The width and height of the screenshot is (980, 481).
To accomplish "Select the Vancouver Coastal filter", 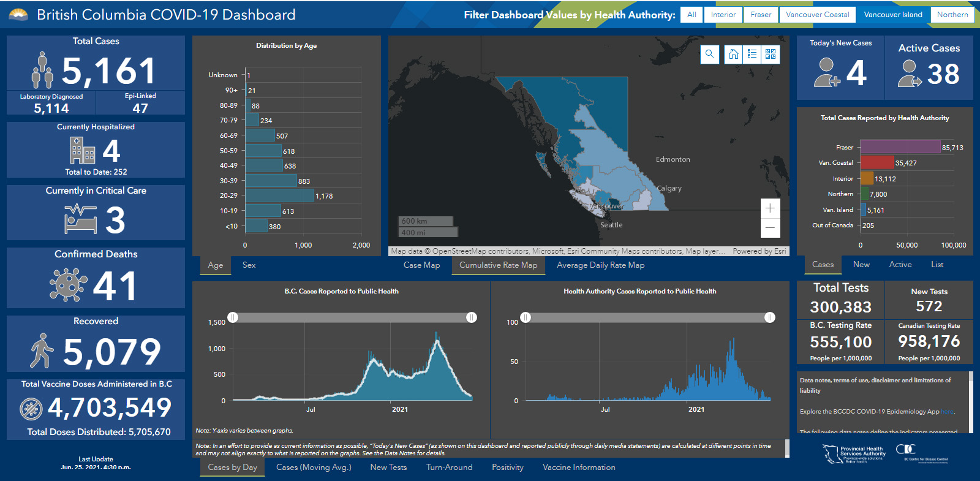I will [x=817, y=15].
